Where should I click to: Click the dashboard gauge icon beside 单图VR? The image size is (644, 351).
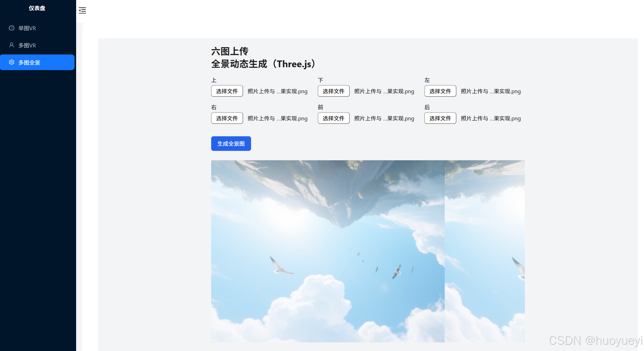11,28
